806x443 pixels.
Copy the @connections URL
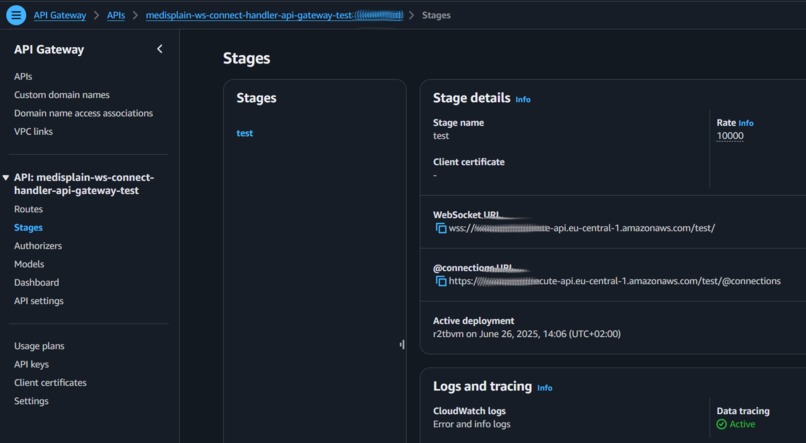(441, 281)
